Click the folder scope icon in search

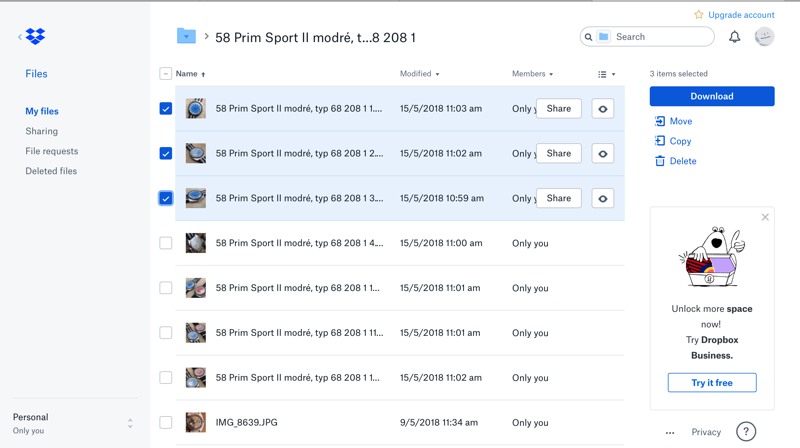(604, 37)
